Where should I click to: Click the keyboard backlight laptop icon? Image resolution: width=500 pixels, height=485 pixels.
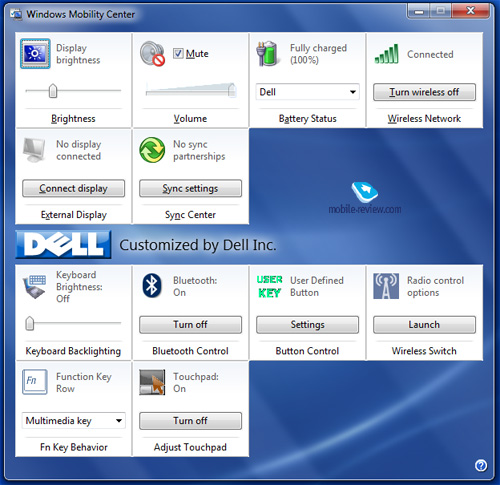click(x=35, y=287)
